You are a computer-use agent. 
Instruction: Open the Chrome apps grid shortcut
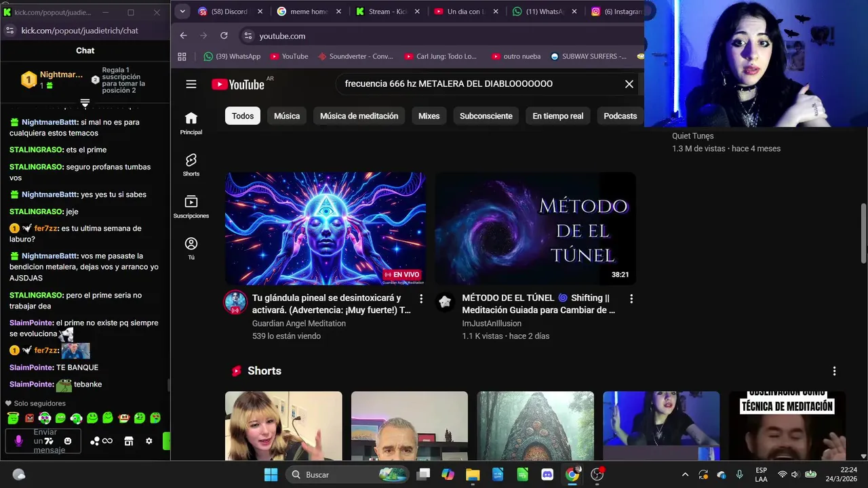[182, 56]
